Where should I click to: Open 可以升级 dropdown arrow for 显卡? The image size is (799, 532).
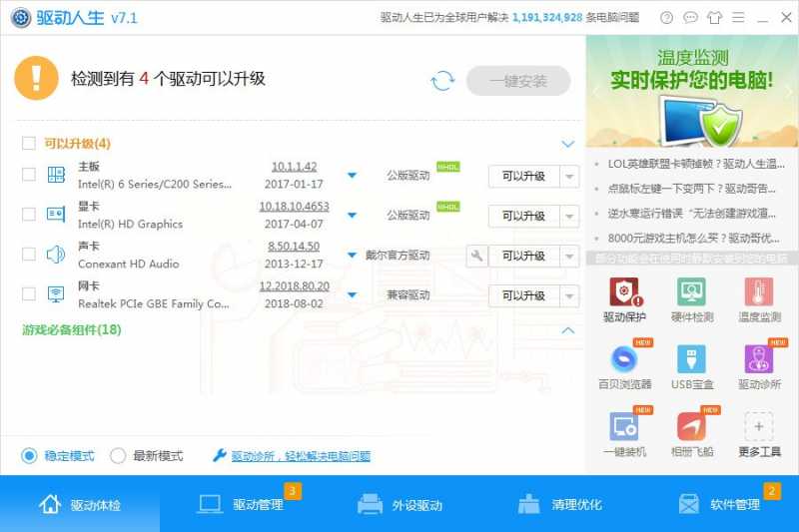click(569, 217)
